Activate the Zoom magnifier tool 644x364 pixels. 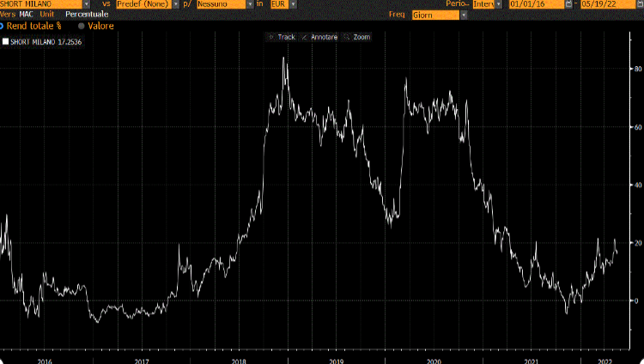click(356, 37)
